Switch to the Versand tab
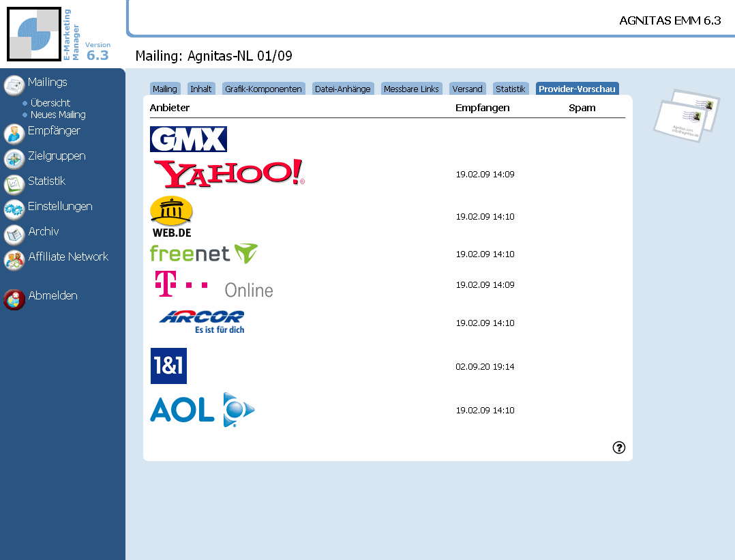The image size is (735, 560). click(467, 89)
